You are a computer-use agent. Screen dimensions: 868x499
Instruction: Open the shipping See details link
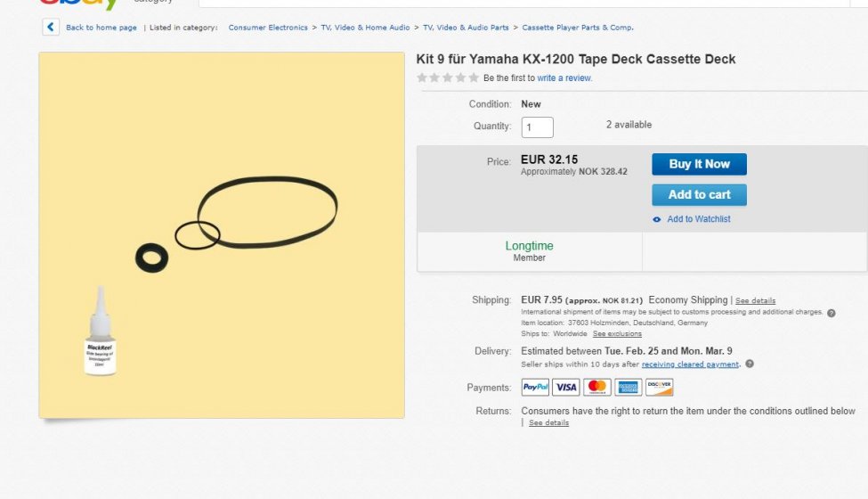tap(755, 301)
